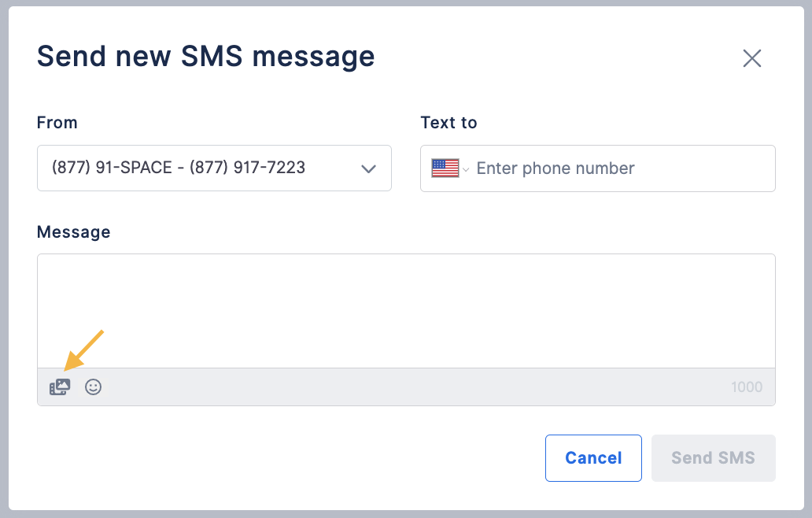Viewport: 812px width, 518px height.
Task: Cancel the new SMS message
Action: pos(593,458)
